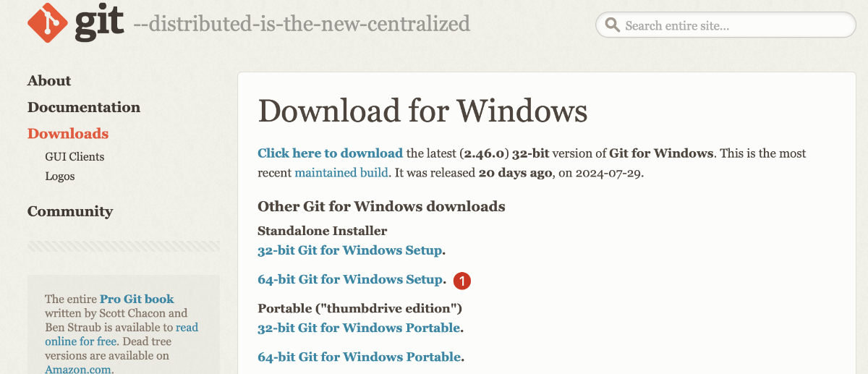Click the "git" wordmark text in header

click(99, 24)
